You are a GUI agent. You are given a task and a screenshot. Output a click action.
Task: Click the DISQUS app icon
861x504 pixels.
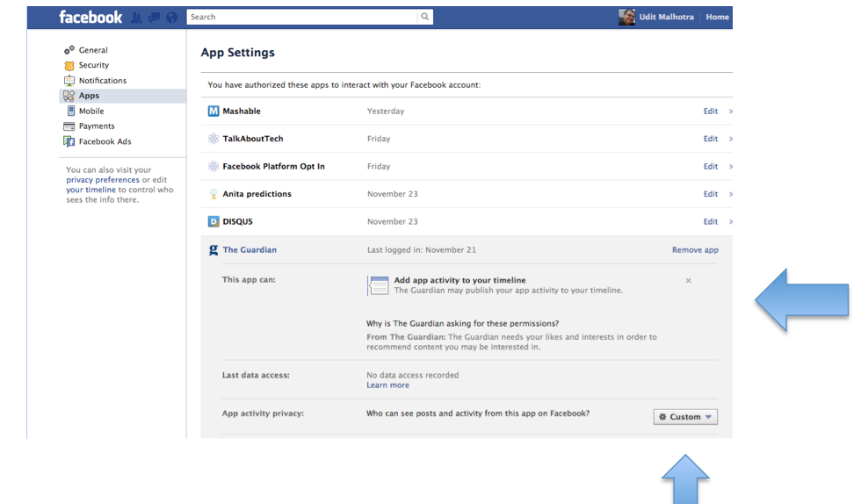[x=213, y=222]
